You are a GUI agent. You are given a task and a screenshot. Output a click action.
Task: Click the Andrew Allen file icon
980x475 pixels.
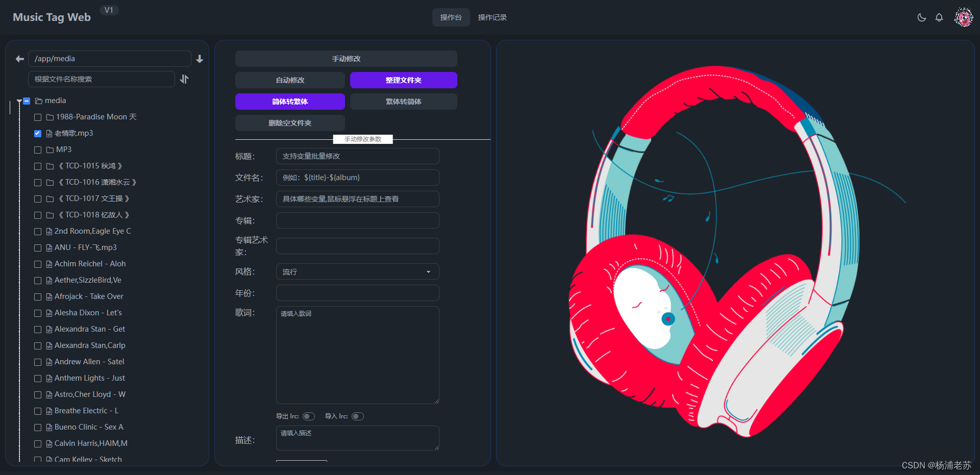[x=50, y=362]
